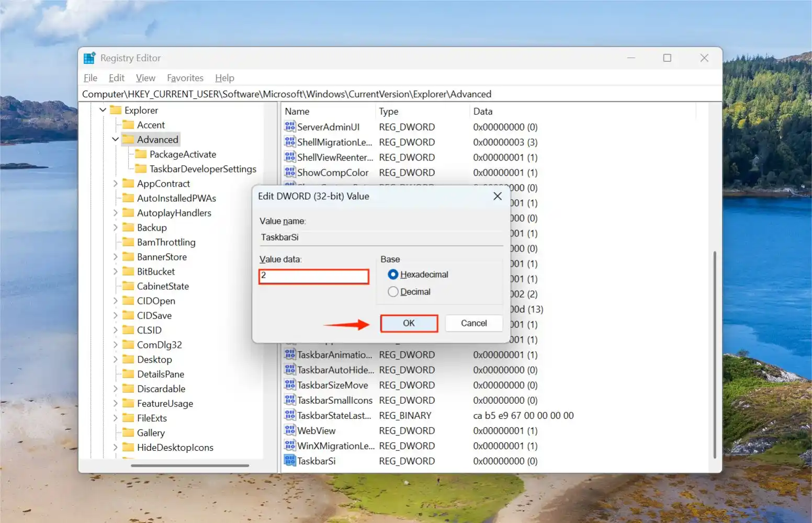Click the registry path address bar
Viewport: 812px width, 523px height.
(400, 94)
